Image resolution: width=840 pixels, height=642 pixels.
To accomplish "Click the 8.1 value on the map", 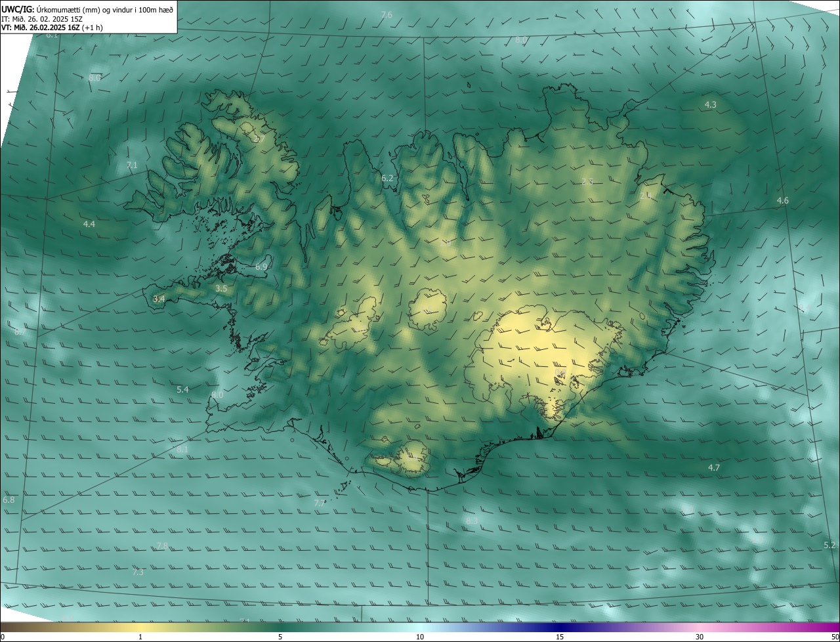I will (182, 450).
